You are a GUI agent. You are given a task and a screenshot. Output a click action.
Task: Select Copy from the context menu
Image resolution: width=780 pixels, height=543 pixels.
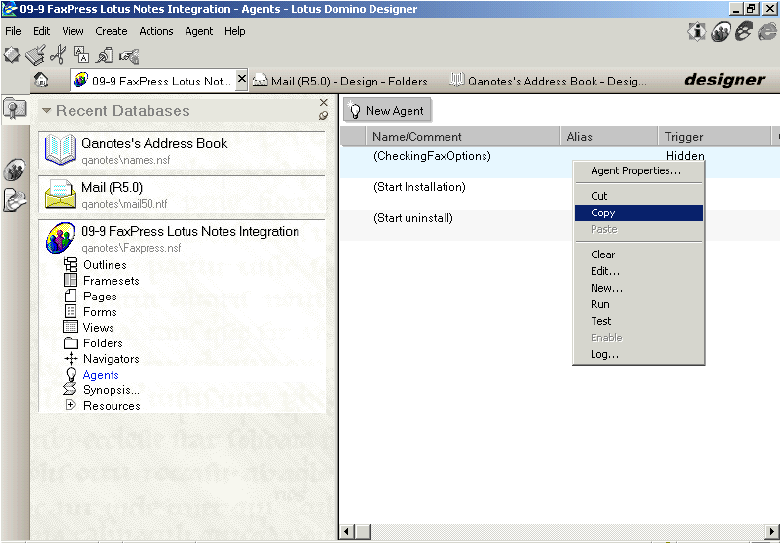pos(603,213)
